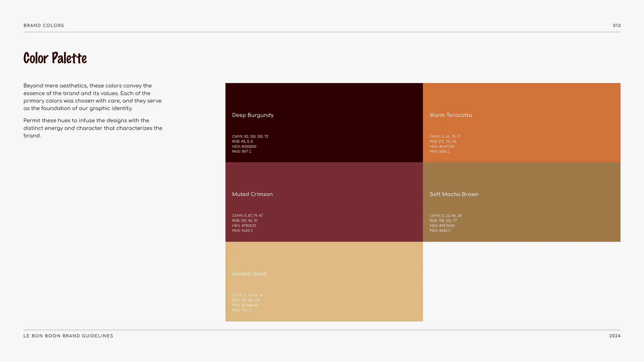
Task: Click RGB: 120, 46, 51 value
Action: coord(245,221)
